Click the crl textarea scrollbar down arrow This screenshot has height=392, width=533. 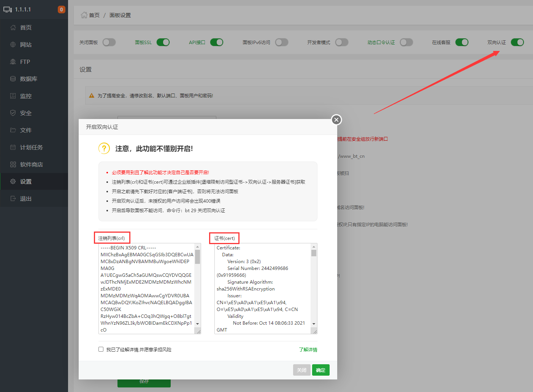click(198, 324)
